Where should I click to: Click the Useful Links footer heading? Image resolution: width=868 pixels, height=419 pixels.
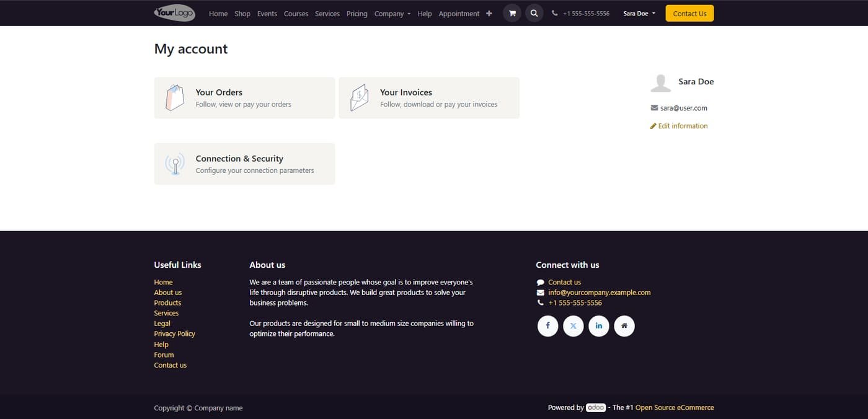(178, 265)
